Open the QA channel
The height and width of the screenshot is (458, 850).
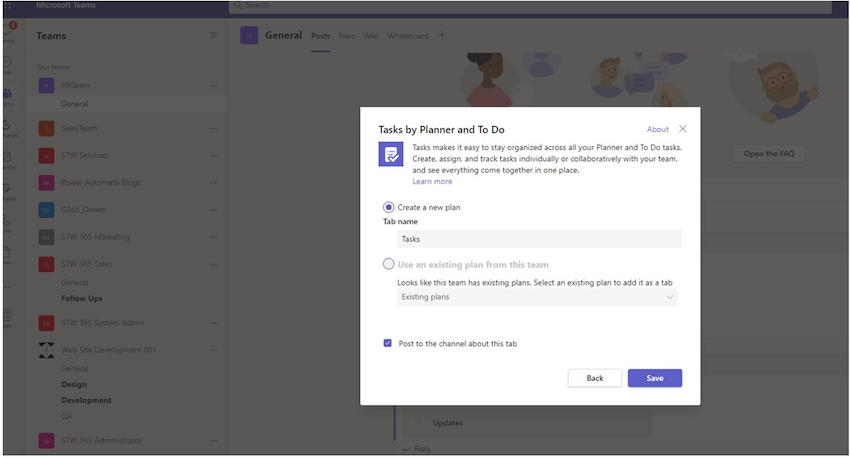(66, 416)
